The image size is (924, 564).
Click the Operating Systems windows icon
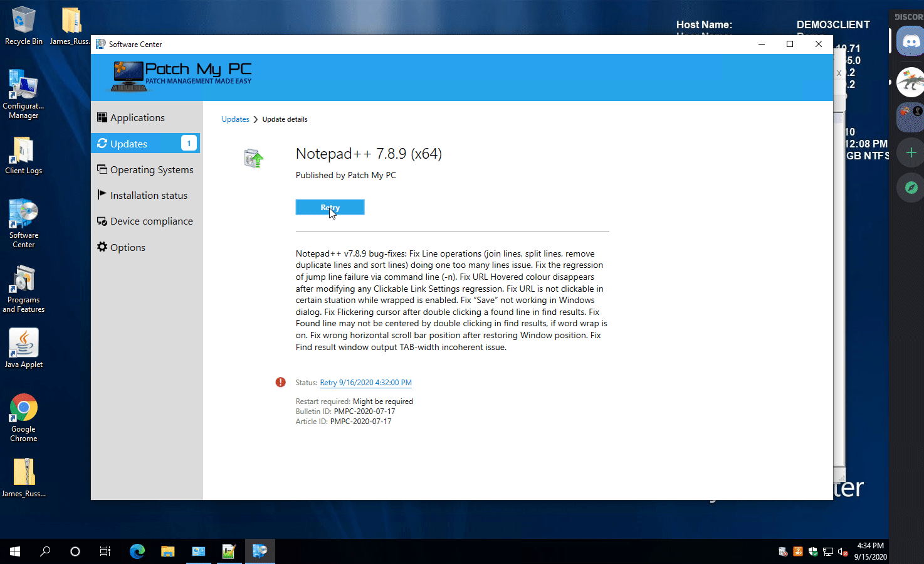click(x=102, y=169)
